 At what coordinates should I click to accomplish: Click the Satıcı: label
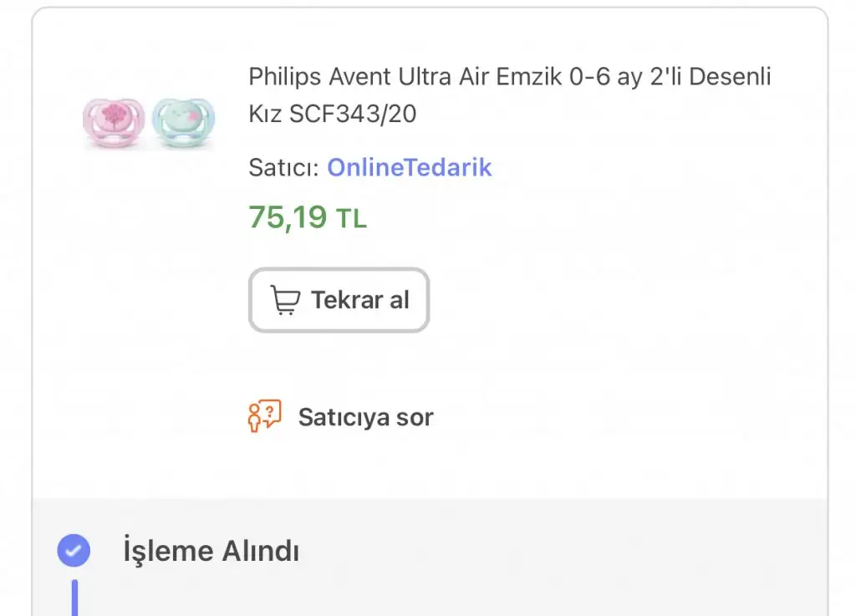283,167
